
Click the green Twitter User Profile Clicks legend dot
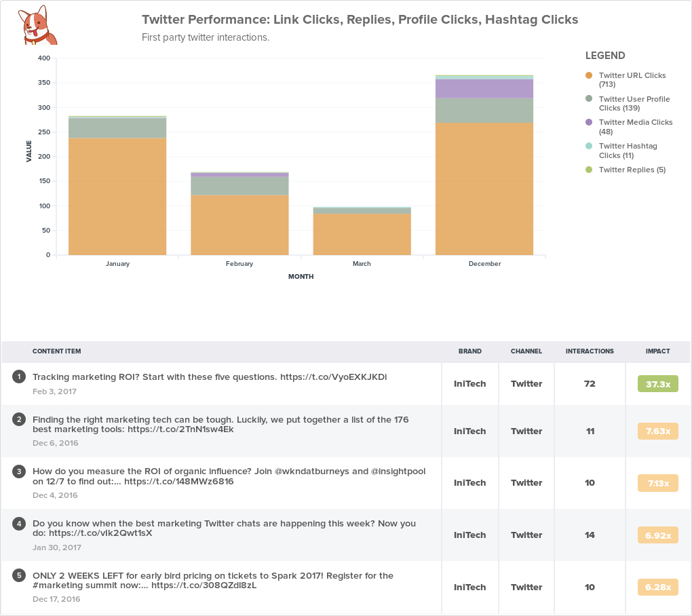click(589, 99)
